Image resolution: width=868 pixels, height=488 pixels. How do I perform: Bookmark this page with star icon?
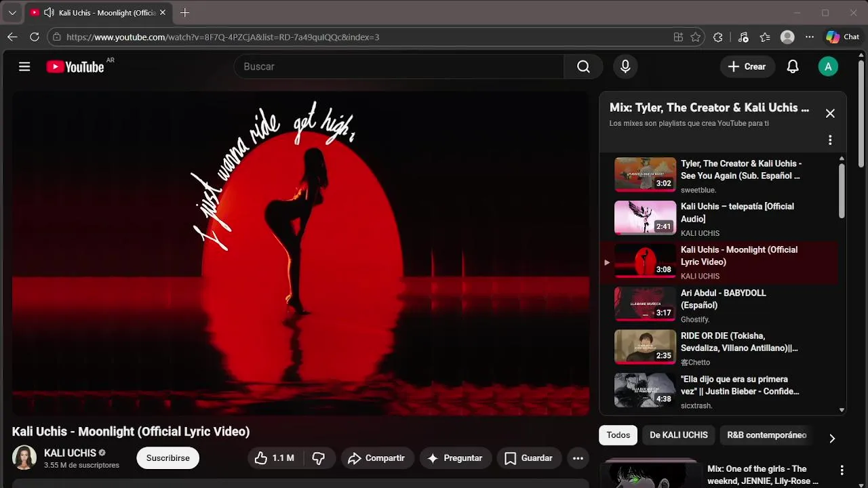[x=696, y=37]
